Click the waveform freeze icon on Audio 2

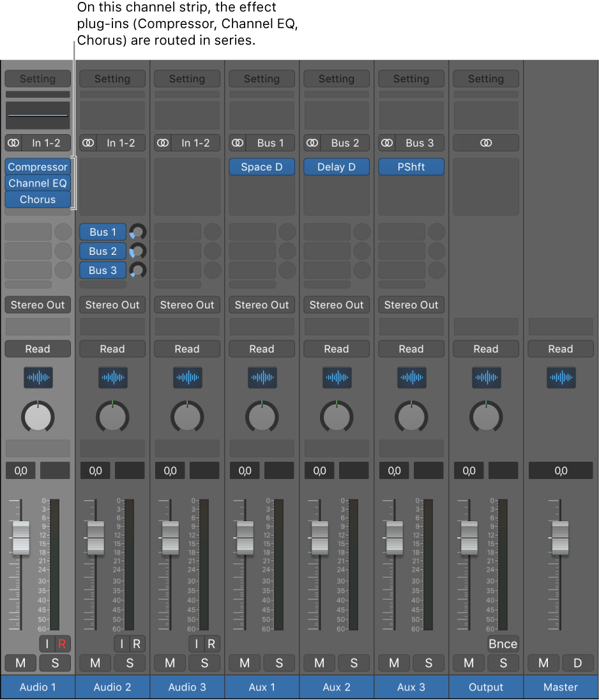[x=112, y=377]
